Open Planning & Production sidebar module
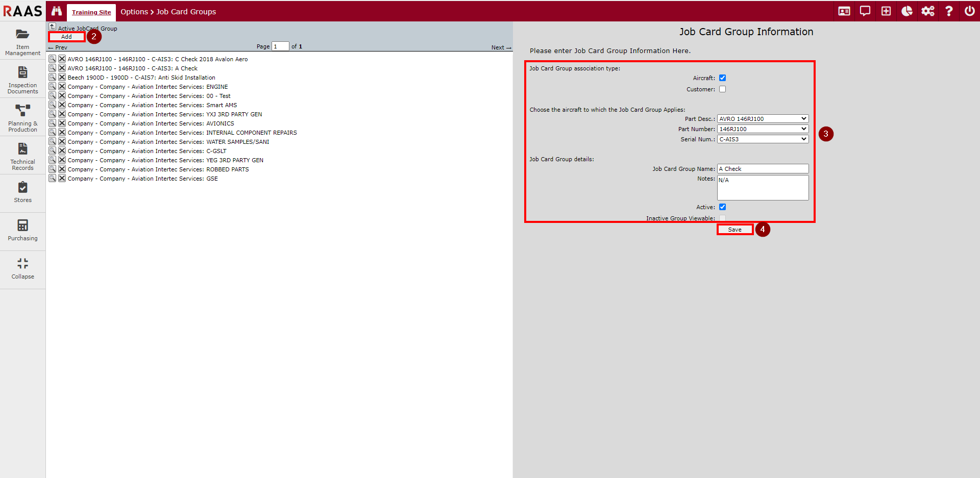 point(22,118)
